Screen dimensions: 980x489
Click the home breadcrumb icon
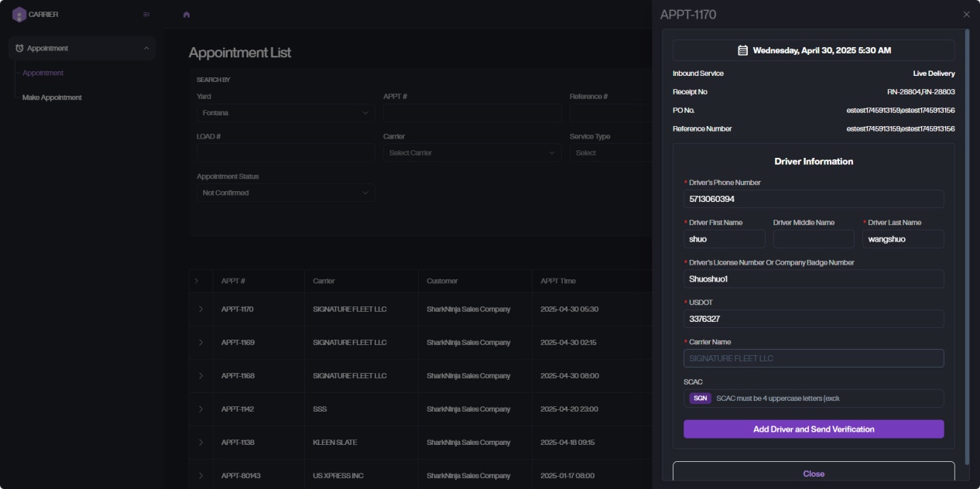click(187, 15)
